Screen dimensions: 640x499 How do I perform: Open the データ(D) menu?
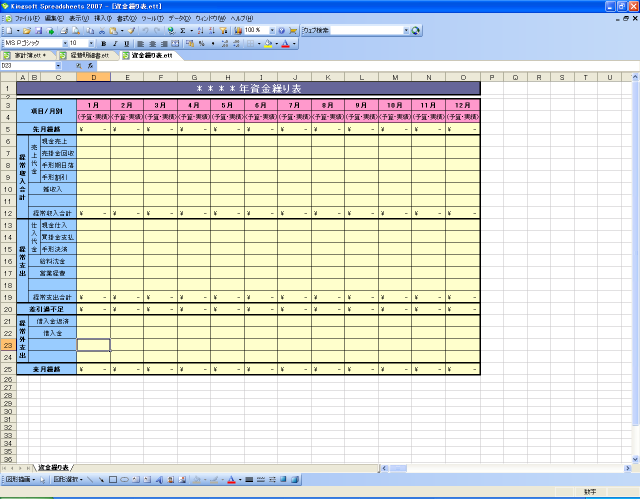point(180,18)
